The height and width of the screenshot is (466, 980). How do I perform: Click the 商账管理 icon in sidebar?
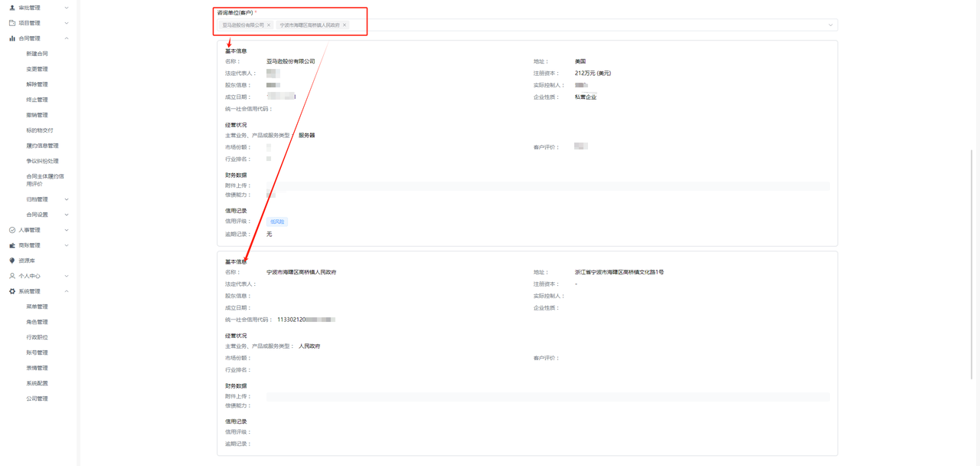[x=12, y=245]
